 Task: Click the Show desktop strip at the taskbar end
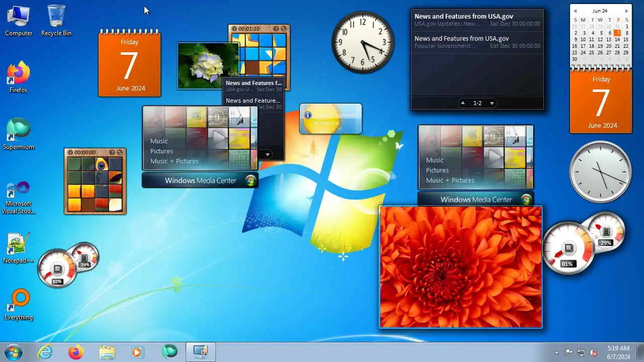[640, 352]
